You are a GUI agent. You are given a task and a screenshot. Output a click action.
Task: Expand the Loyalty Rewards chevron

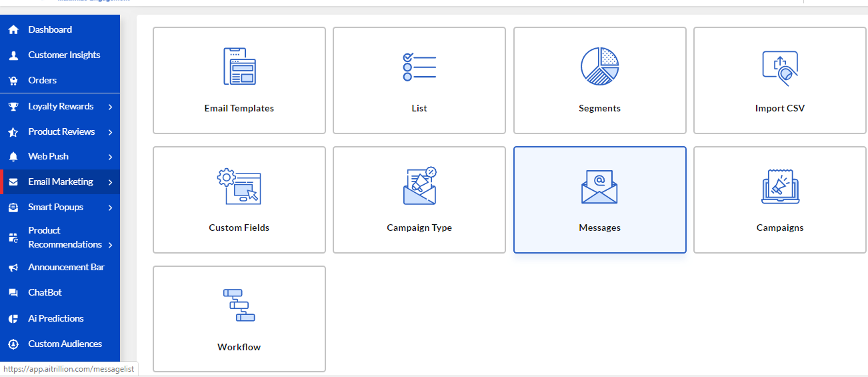click(x=110, y=107)
